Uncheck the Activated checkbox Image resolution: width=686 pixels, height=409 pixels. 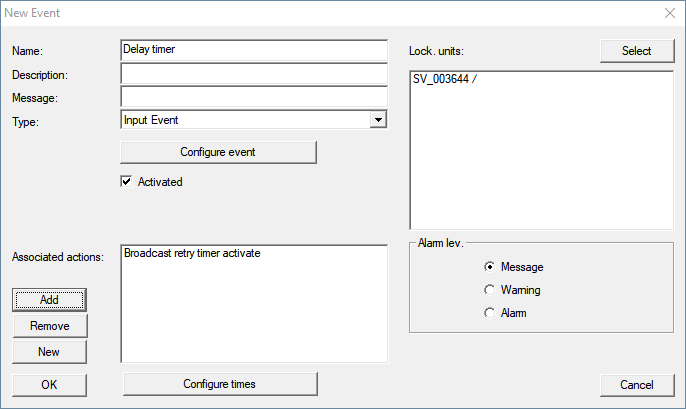[x=127, y=182]
